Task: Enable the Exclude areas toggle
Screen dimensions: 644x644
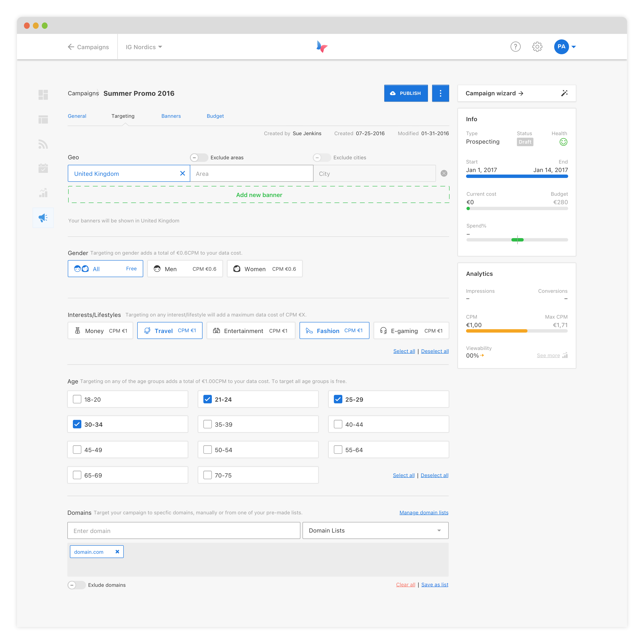Action: [x=199, y=157]
